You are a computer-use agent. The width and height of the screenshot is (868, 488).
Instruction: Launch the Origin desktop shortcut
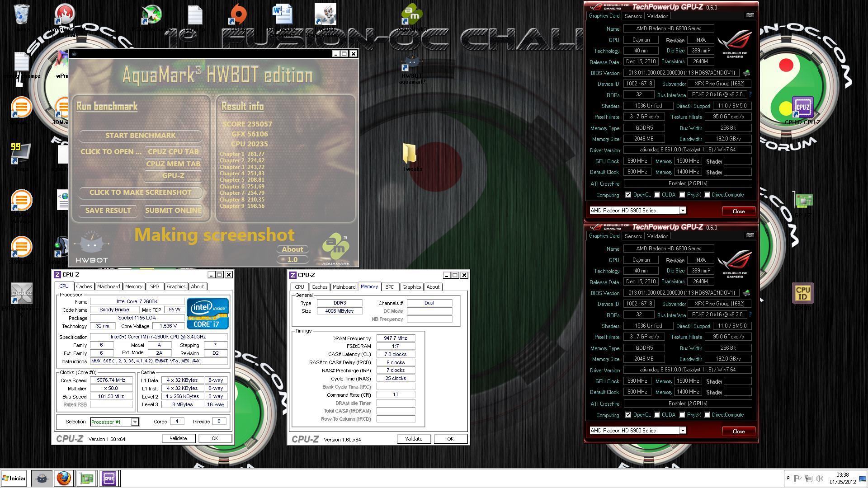point(238,14)
